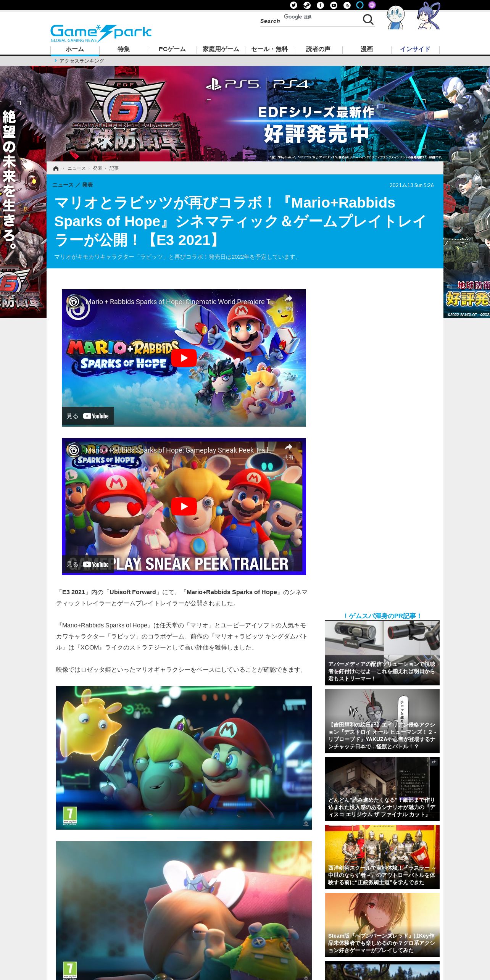Screen dimensions: 490x980
Task: Click the white snowflake mascot character
Action: pos(395,17)
